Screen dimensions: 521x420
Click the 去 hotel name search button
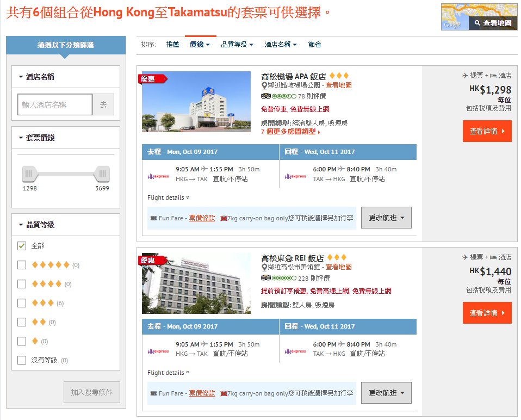coord(103,104)
